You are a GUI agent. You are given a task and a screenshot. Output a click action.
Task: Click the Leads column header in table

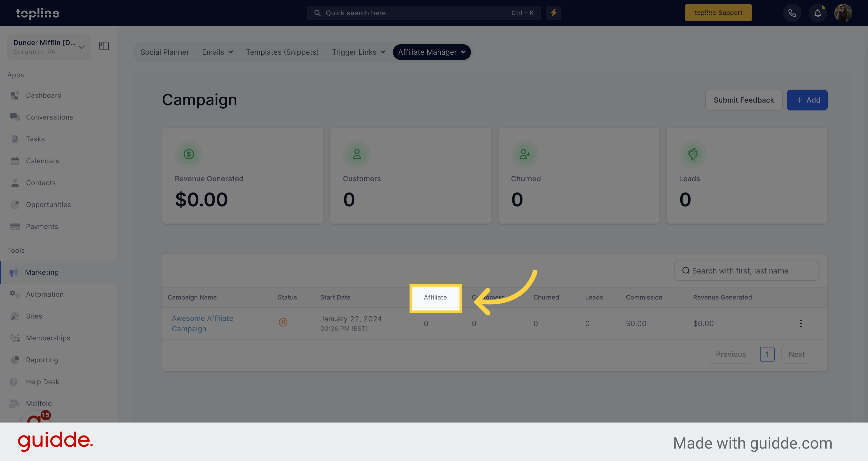(594, 297)
